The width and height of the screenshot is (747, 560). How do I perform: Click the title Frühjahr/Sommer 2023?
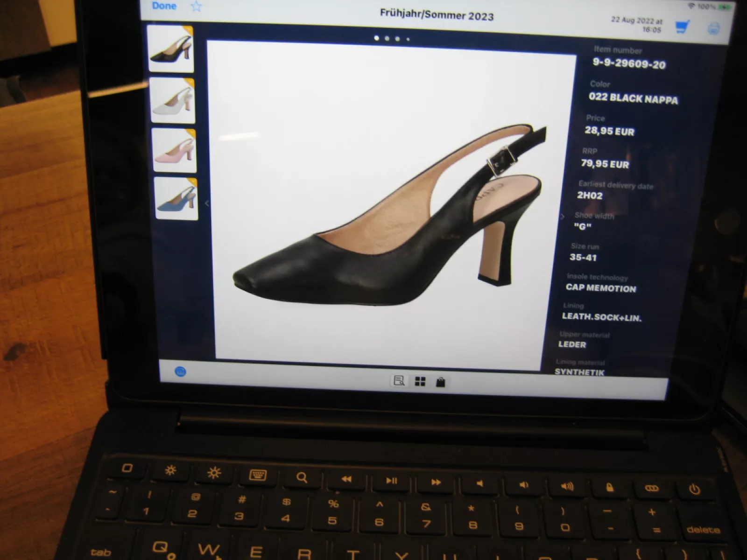click(x=437, y=15)
